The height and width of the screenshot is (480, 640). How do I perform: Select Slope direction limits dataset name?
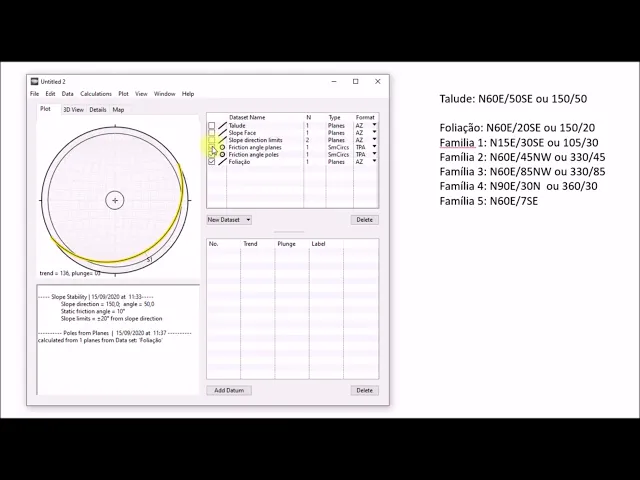pyautogui.click(x=256, y=140)
